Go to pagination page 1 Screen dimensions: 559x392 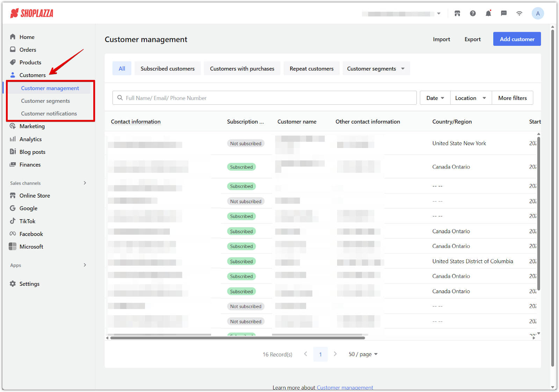tap(320, 354)
